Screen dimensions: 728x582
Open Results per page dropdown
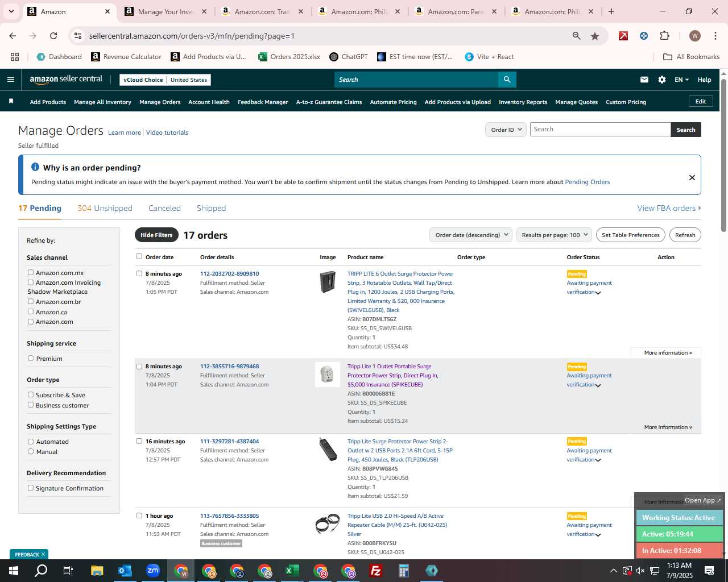tap(555, 235)
